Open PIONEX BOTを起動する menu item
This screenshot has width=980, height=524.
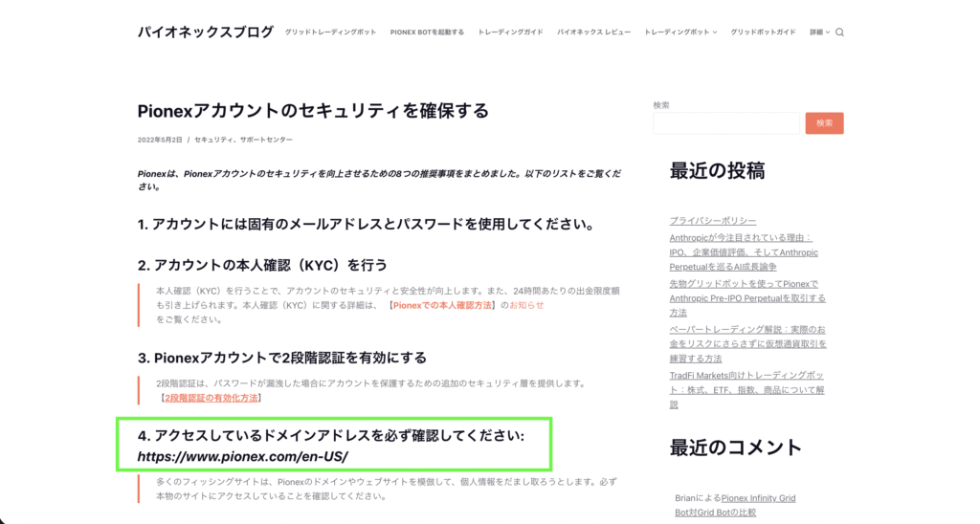tap(427, 33)
